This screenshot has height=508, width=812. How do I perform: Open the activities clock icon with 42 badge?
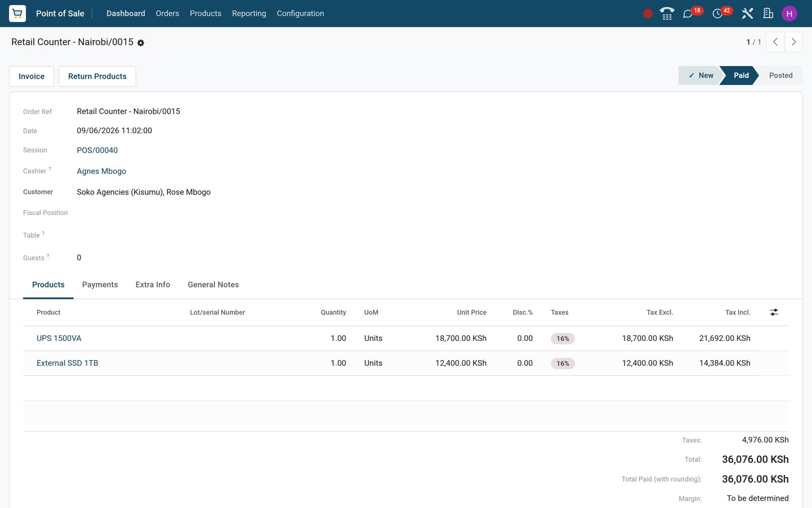click(x=718, y=14)
